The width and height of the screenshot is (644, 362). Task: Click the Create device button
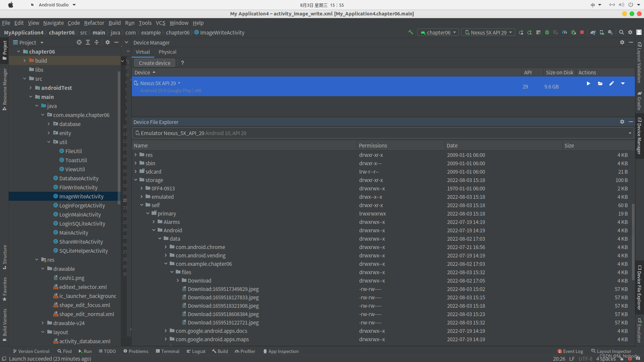coord(154,63)
